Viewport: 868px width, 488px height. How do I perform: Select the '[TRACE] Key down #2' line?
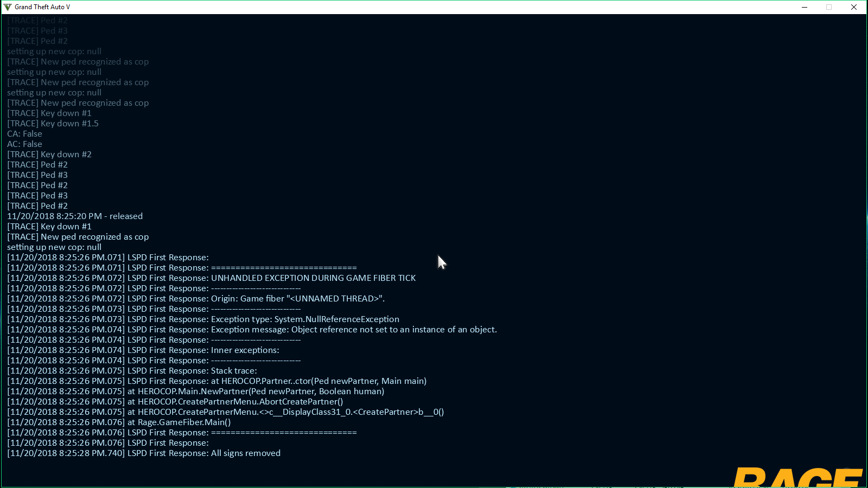coord(49,155)
